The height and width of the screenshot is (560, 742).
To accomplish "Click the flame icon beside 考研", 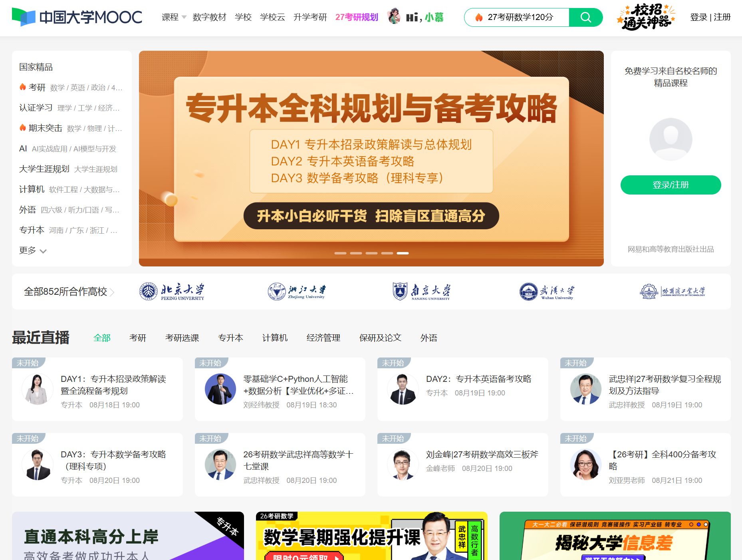I will point(22,87).
